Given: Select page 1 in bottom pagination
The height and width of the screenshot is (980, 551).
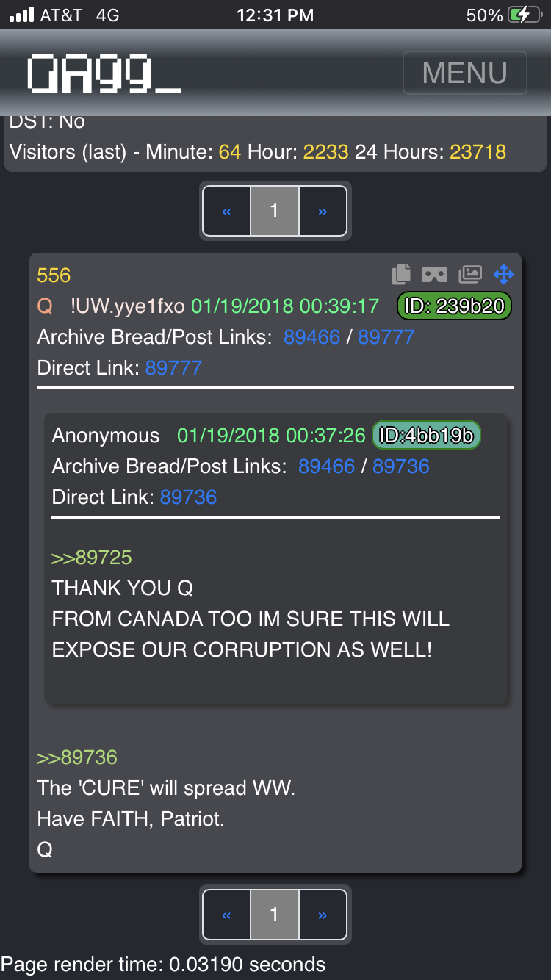Looking at the screenshot, I should (x=274, y=915).
